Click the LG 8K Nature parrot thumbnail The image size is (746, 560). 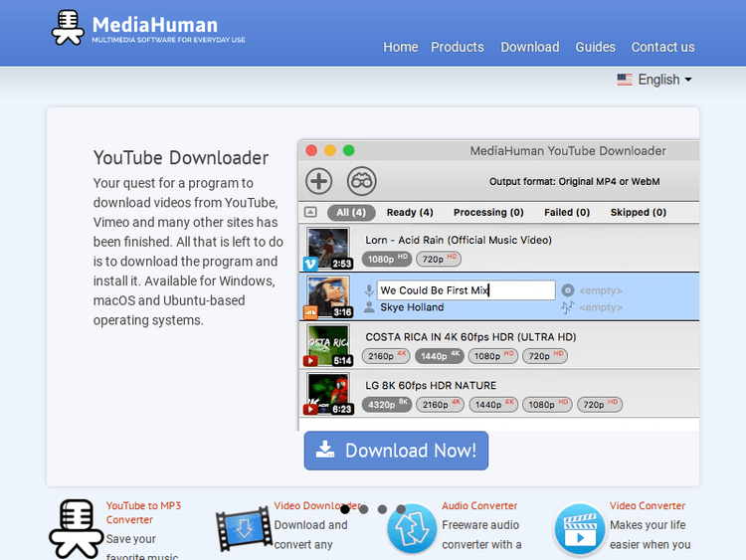328,394
